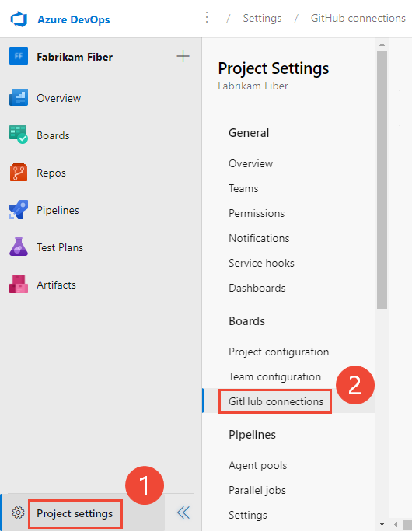Click the Project settings gear icon

tap(19, 513)
